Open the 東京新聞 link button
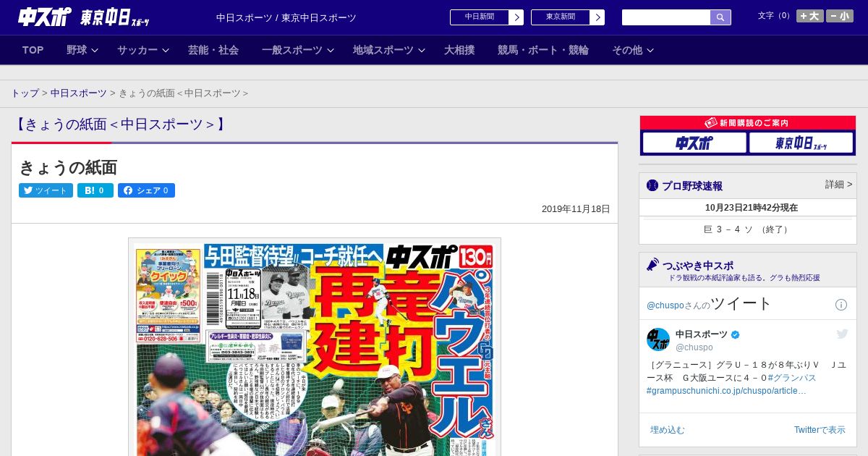 (x=560, y=17)
